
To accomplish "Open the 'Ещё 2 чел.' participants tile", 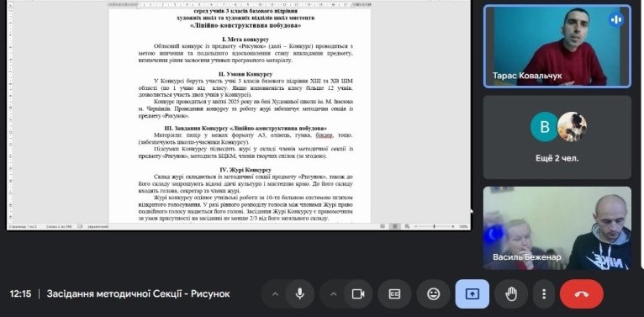I will tap(557, 137).
